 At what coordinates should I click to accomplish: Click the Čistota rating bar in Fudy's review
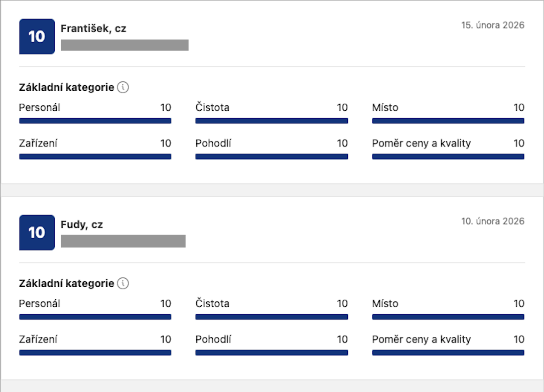click(x=271, y=317)
